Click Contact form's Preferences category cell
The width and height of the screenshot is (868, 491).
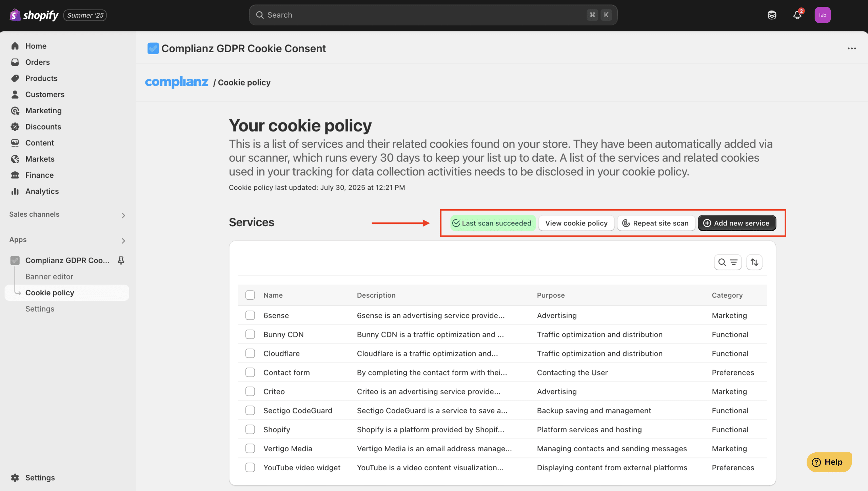click(x=733, y=372)
